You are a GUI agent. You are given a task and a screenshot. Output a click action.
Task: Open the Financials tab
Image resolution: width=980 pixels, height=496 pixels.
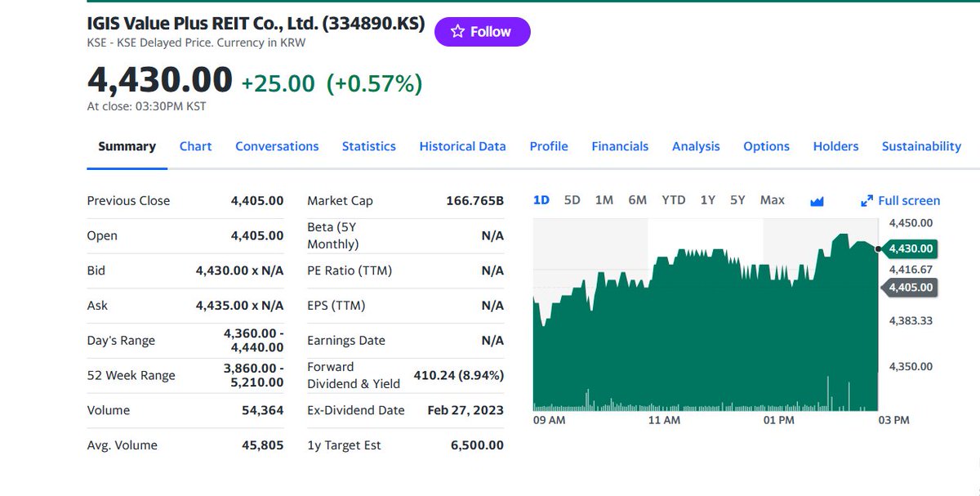click(x=620, y=146)
